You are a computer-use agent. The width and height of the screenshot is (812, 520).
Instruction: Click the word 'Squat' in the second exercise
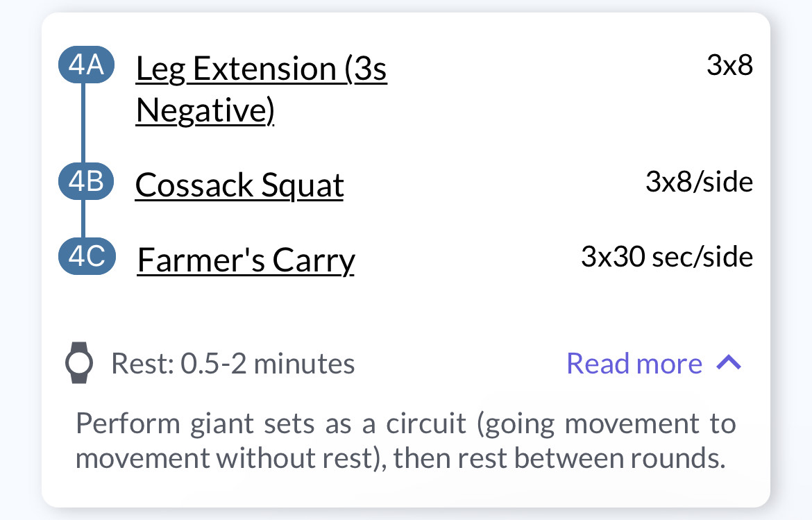point(303,185)
